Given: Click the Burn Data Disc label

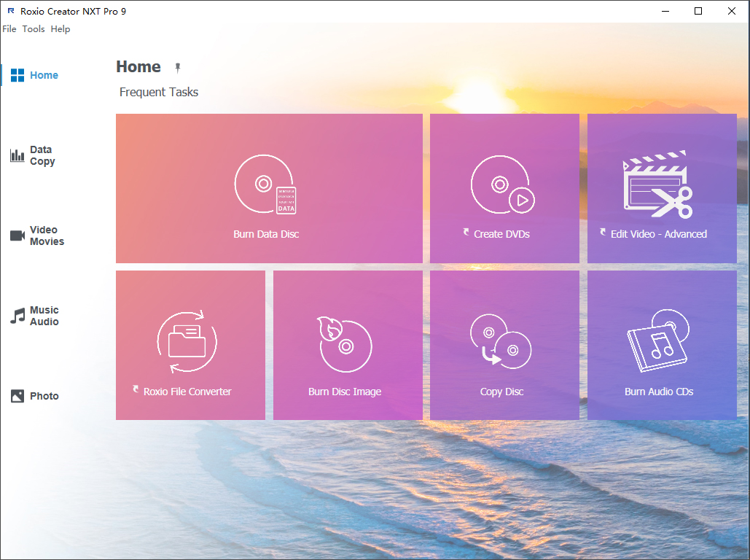Looking at the screenshot, I should click(266, 234).
